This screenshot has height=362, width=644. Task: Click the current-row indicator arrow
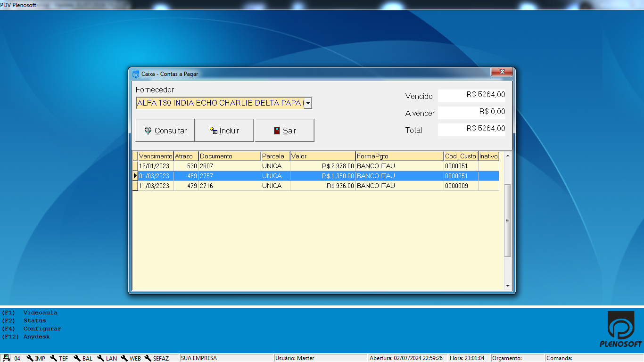pos(135,176)
